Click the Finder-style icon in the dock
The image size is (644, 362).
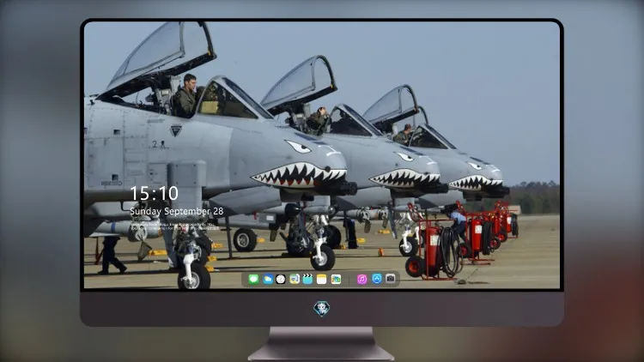[x=294, y=279]
